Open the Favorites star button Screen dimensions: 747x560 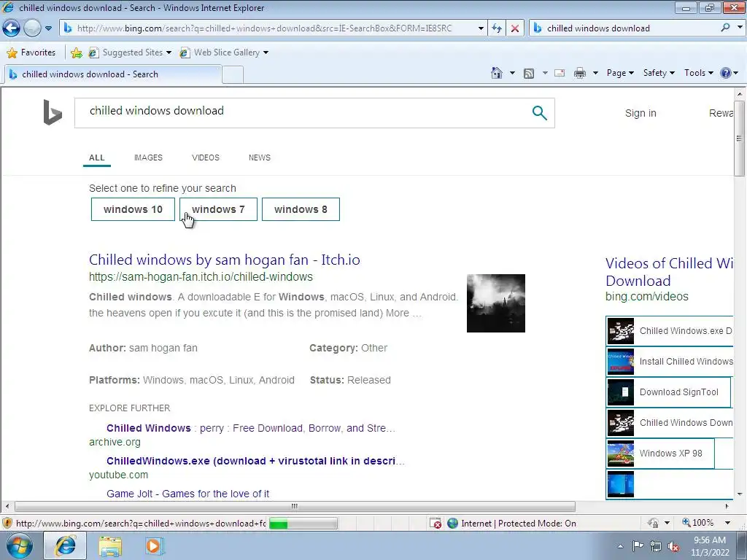pos(31,52)
